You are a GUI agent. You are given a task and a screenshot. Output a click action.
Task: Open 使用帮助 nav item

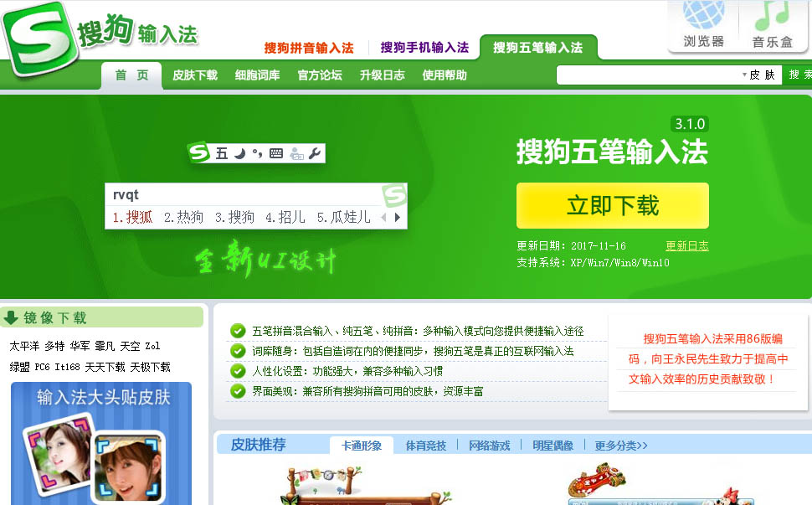click(445, 75)
